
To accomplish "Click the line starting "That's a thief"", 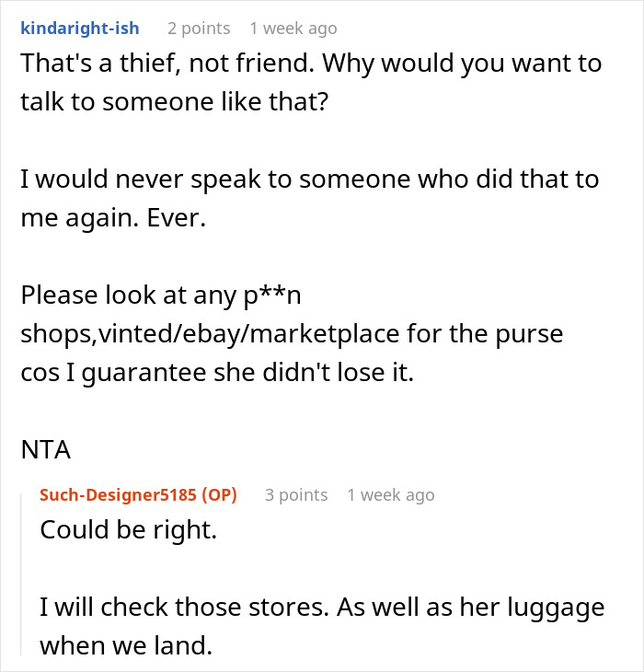I will [x=311, y=64].
